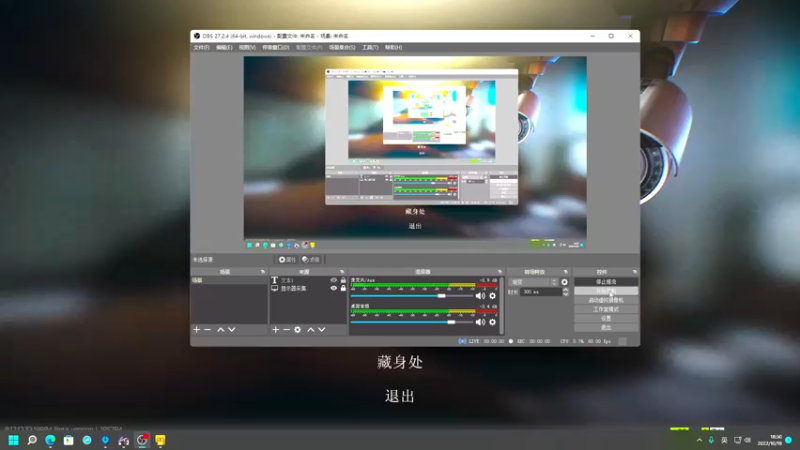Click Exit button (退出) in Controls
The width and height of the screenshot is (800, 450).
point(606,328)
